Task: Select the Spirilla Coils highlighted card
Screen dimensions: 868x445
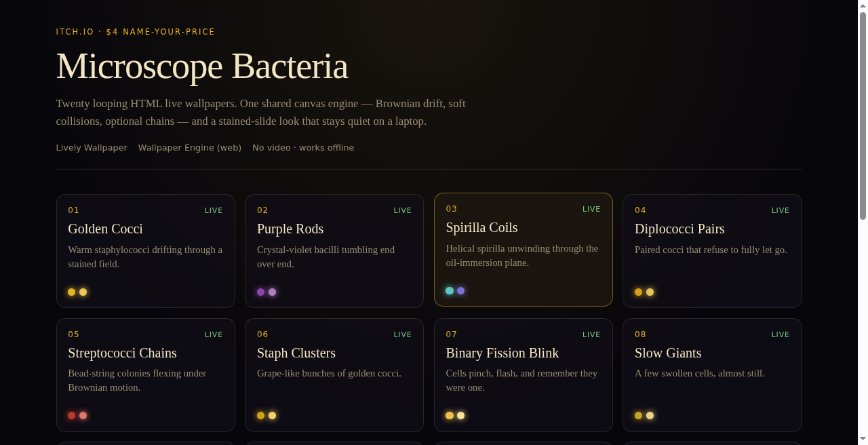Action: click(x=524, y=250)
